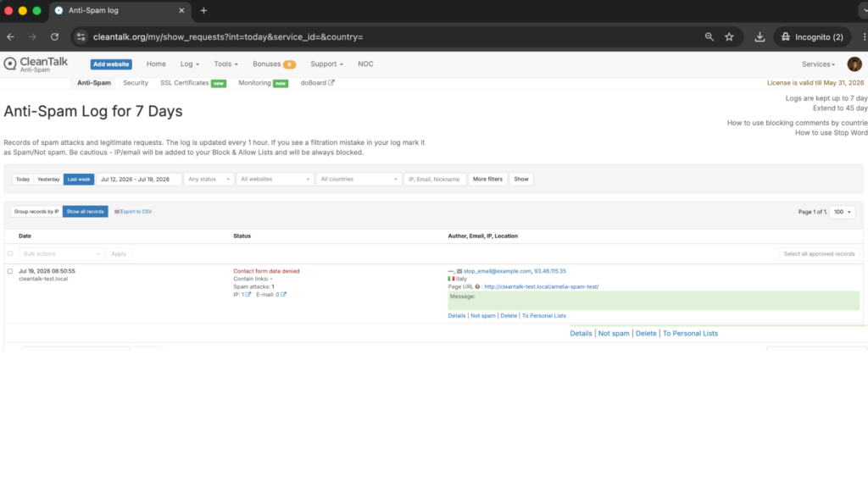Viewport: 868px width, 488px height.
Task: Click the small To Personal Lists link
Action: point(543,316)
